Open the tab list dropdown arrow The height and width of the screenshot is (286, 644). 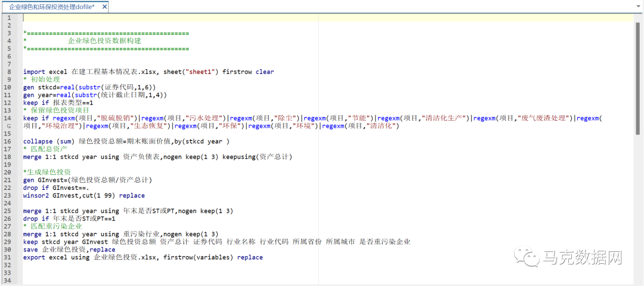(x=637, y=7)
